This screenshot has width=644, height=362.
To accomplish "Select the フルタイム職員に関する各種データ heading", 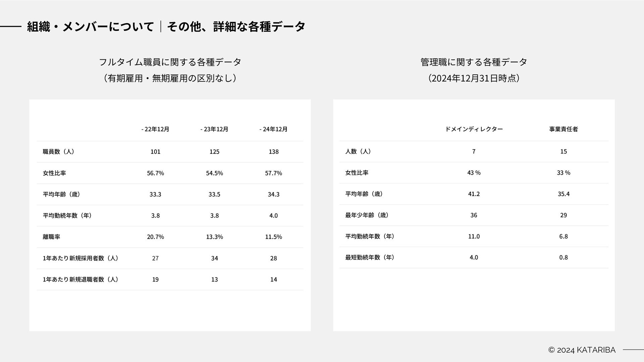I will (x=170, y=62).
